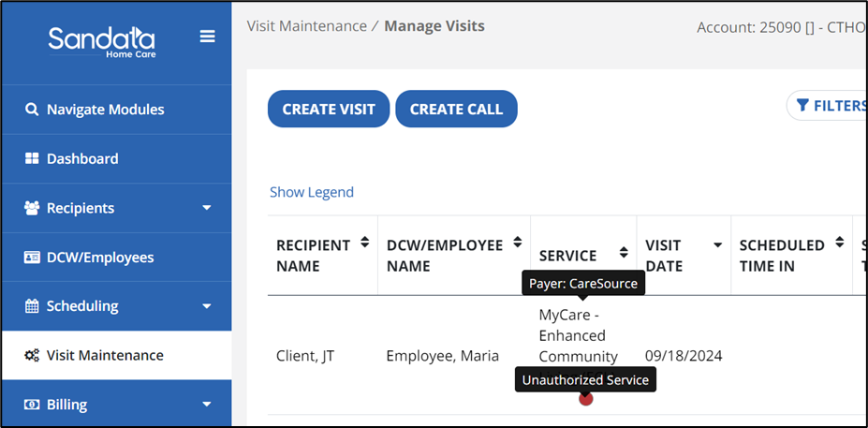Image resolution: width=868 pixels, height=428 pixels.
Task: Expand the Scheduling sidebar menu arrow
Action: [x=207, y=306]
